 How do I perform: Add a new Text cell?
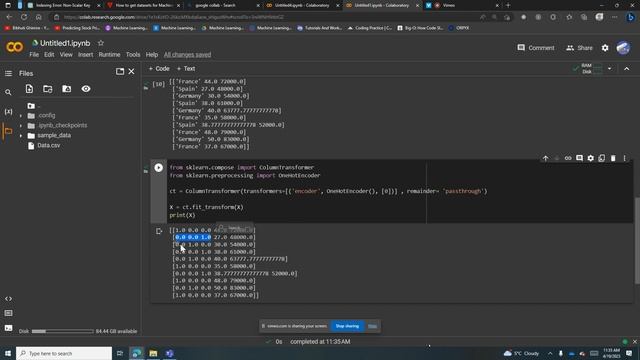click(x=186, y=69)
